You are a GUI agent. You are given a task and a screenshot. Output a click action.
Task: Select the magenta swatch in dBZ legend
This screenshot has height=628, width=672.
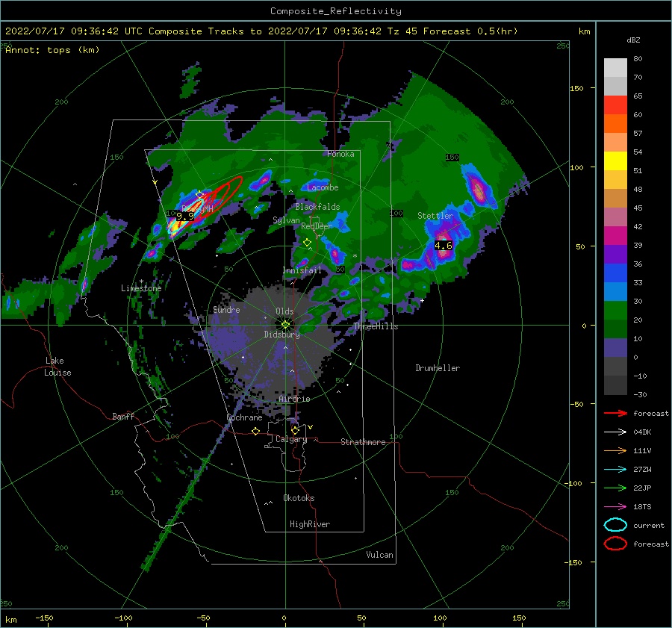pos(615,236)
